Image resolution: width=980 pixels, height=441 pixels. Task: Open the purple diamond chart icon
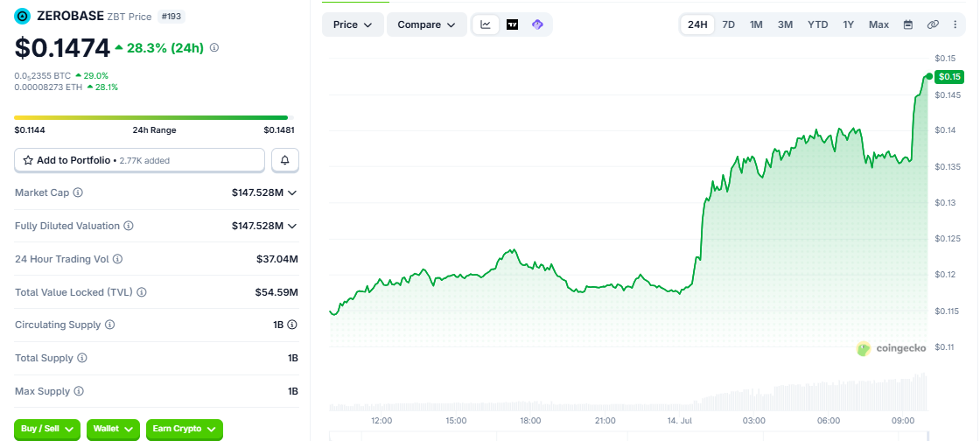(537, 24)
